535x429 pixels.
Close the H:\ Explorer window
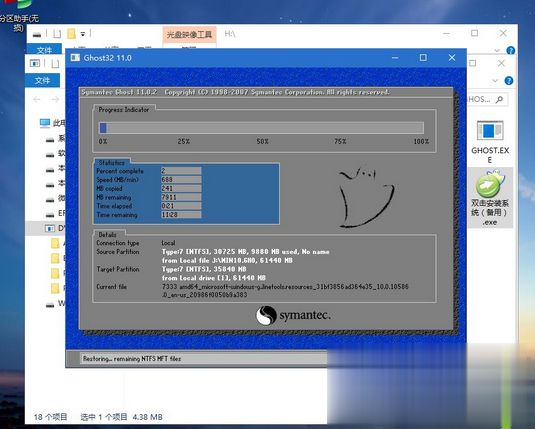point(503,33)
